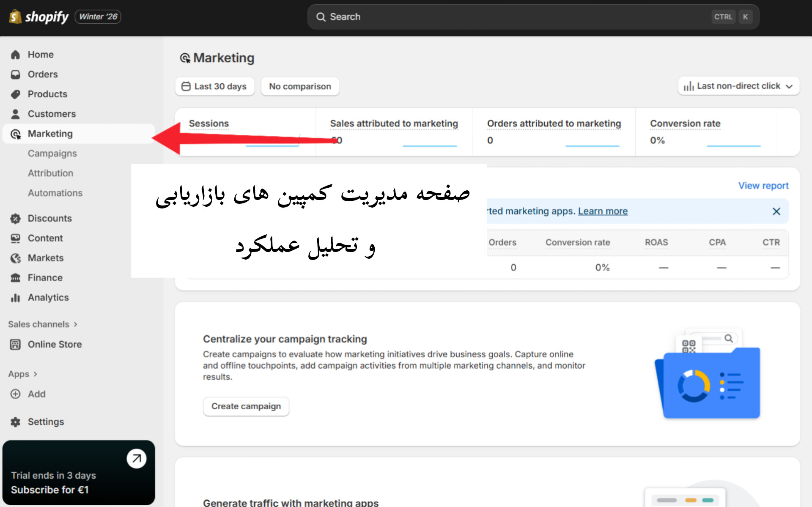Viewport: 812px width, 507px height.
Task: Open Orders via its inbox icon
Action: pyautogui.click(x=16, y=74)
